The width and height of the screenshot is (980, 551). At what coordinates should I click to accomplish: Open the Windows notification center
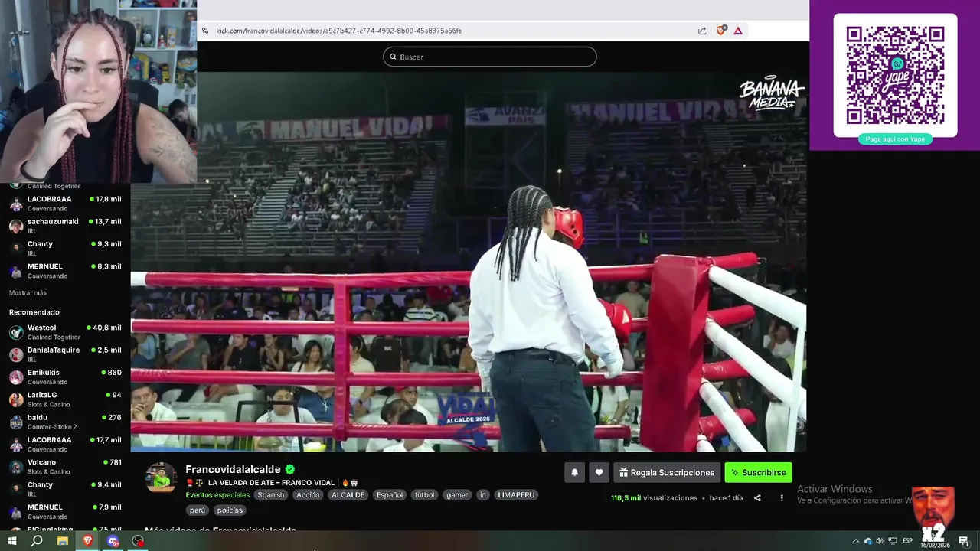964,541
